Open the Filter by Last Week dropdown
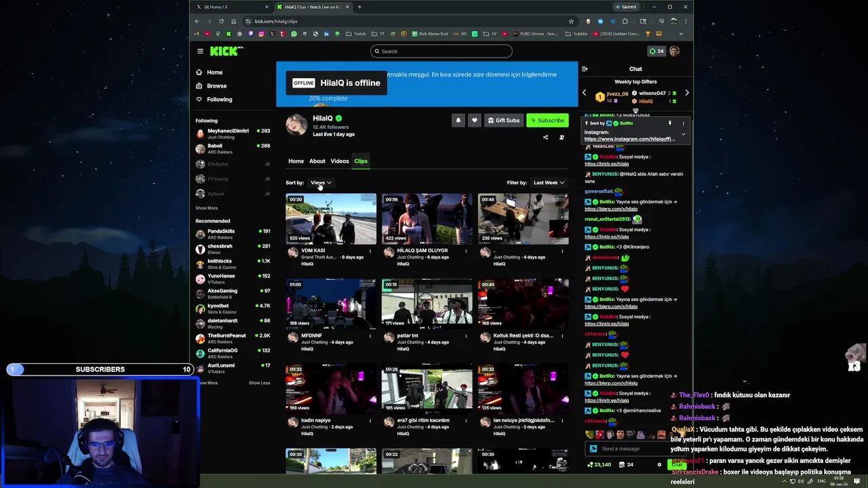The height and width of the screenshot is (488, 868). point(549,182)
